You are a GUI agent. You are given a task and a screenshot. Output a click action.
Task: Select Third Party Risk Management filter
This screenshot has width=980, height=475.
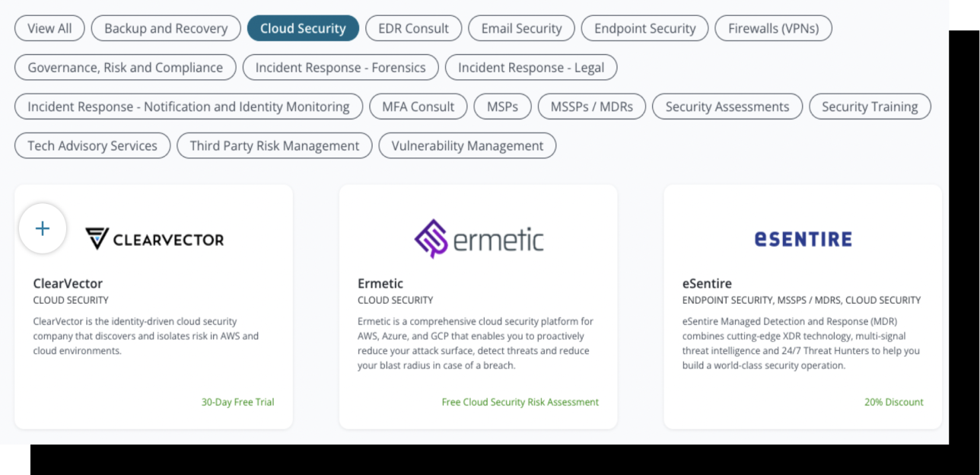pyautogui.click(x=275, y=145)
